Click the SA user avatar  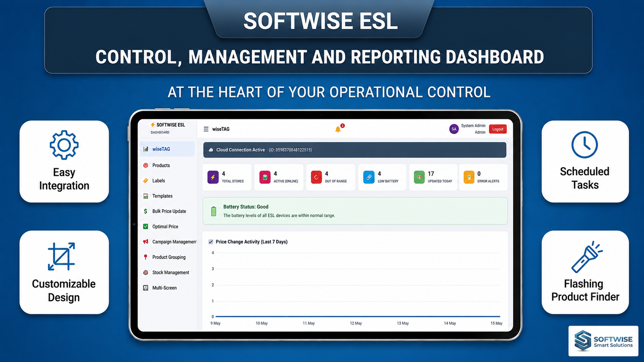click(454, 129)
